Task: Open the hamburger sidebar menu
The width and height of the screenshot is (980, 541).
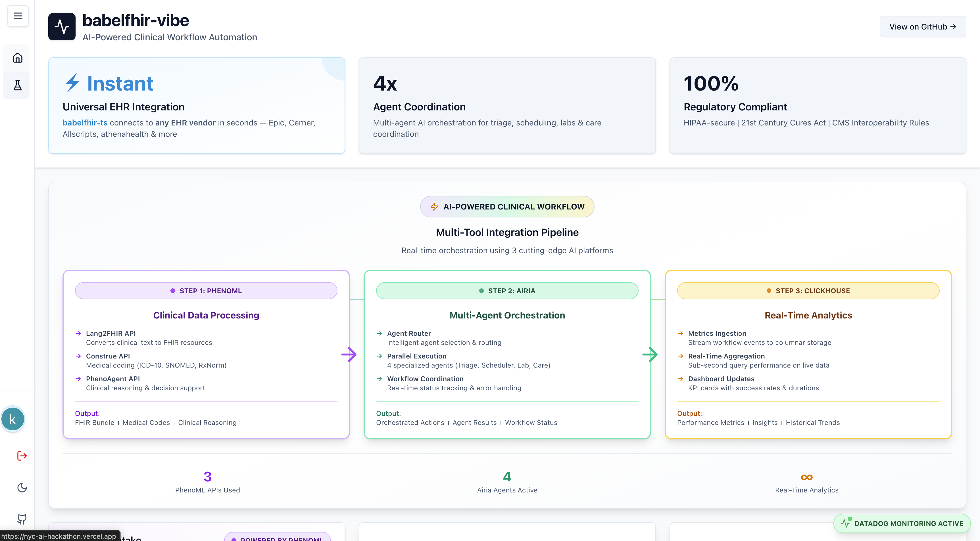Action: (x=18, y=16)
